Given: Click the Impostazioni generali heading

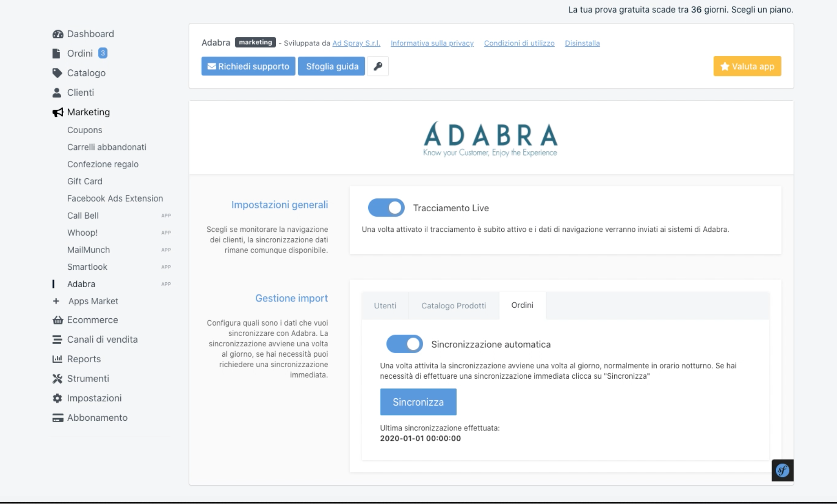Looking at the screenshot, I should [279, 205].
